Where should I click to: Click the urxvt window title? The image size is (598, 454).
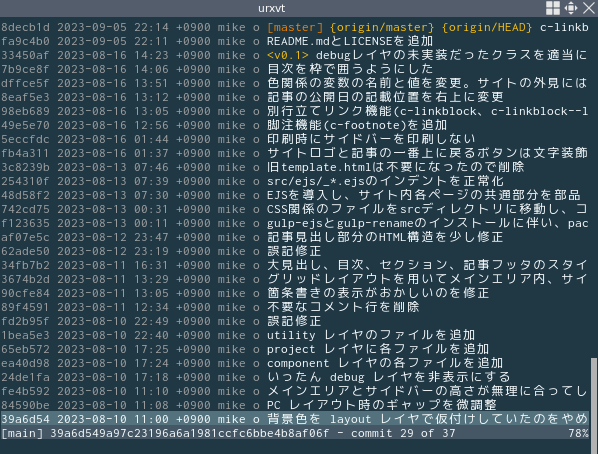coord(272,8)
